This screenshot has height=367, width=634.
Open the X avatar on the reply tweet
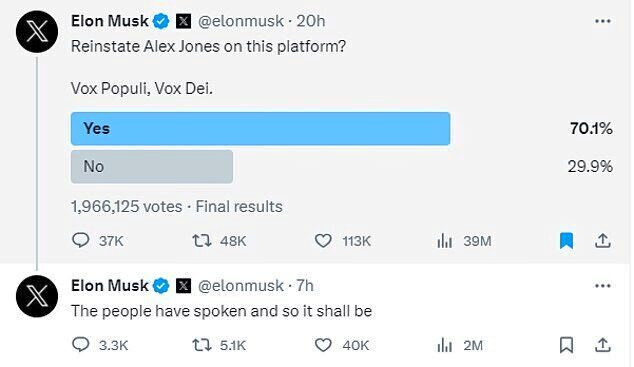point(37,296)
